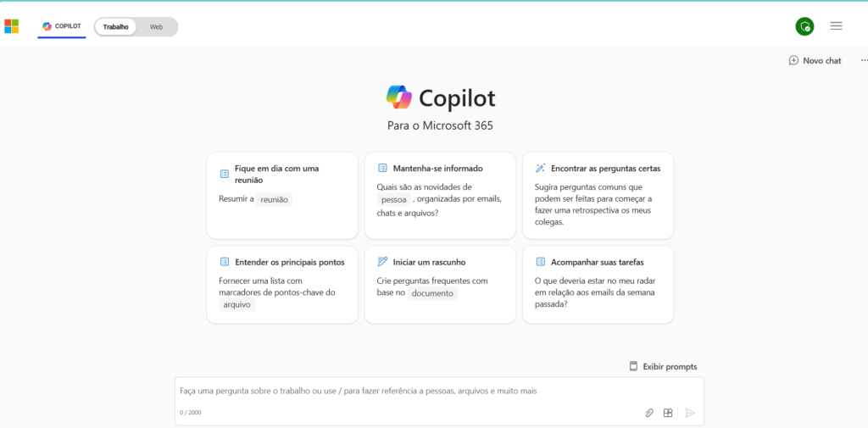
Task: Choose 'Encontrar as perguntas certas' card
Action: point(598,196)
